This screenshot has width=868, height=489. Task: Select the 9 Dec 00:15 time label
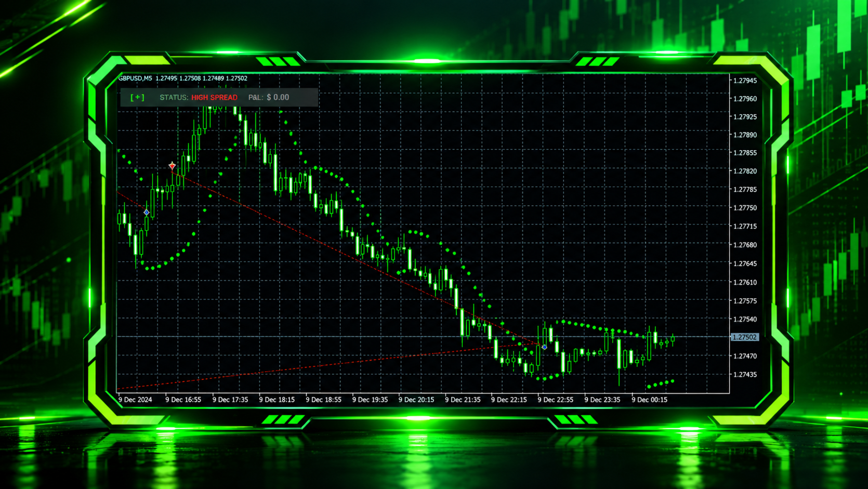(649, 400)
